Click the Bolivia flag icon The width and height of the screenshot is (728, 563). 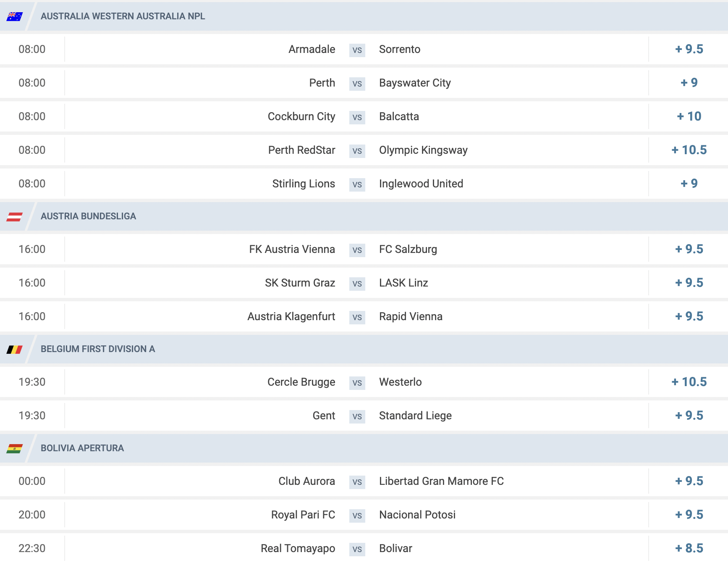point(15,448)
